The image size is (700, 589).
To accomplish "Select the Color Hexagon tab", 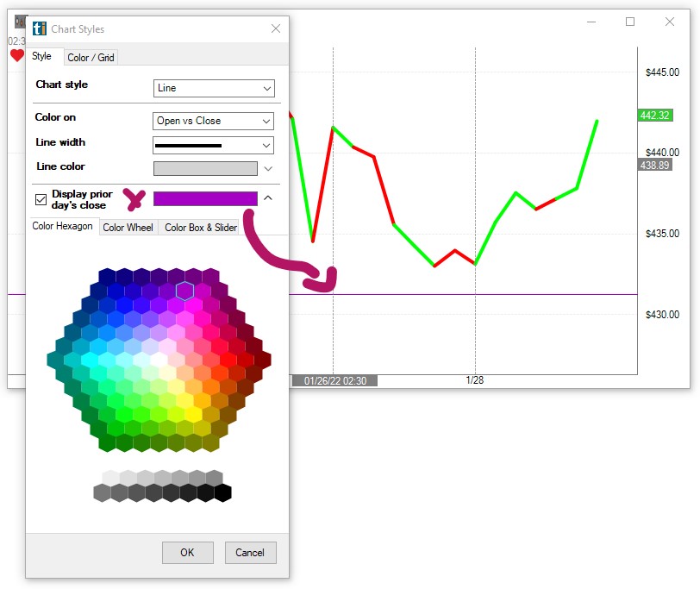I will (62, 227).
